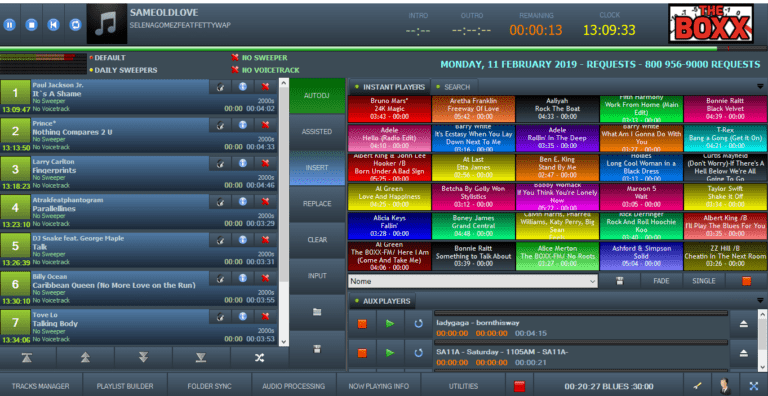Viewport: 768px width, 396px height.
Task: Play the ladygaga bornthisway aux player
Action: tap(390, 323)
